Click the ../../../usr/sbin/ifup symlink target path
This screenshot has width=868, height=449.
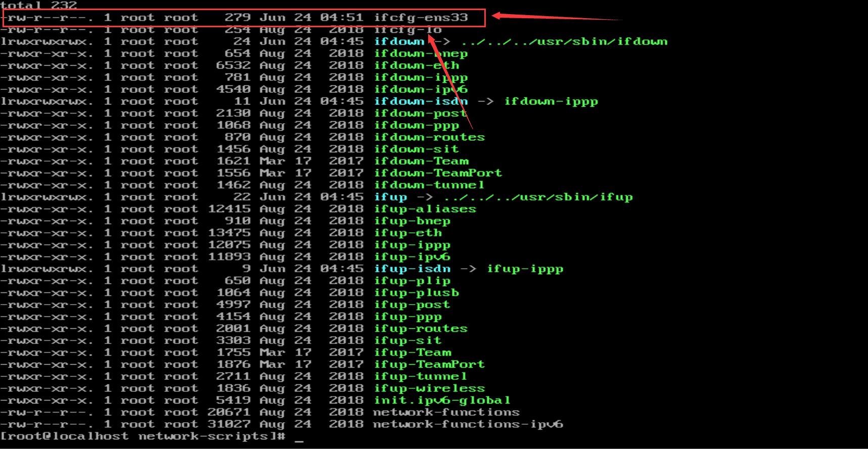[538, 197]
